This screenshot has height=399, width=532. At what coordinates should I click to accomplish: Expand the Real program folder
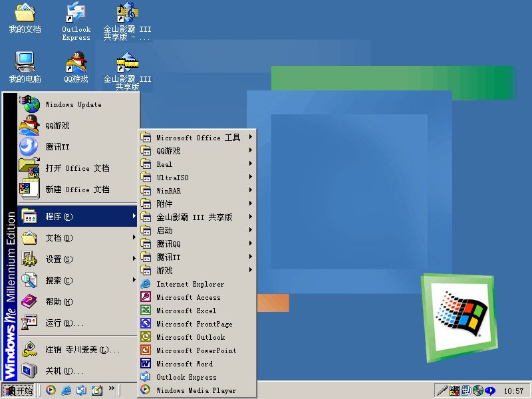tap(197, 164)
